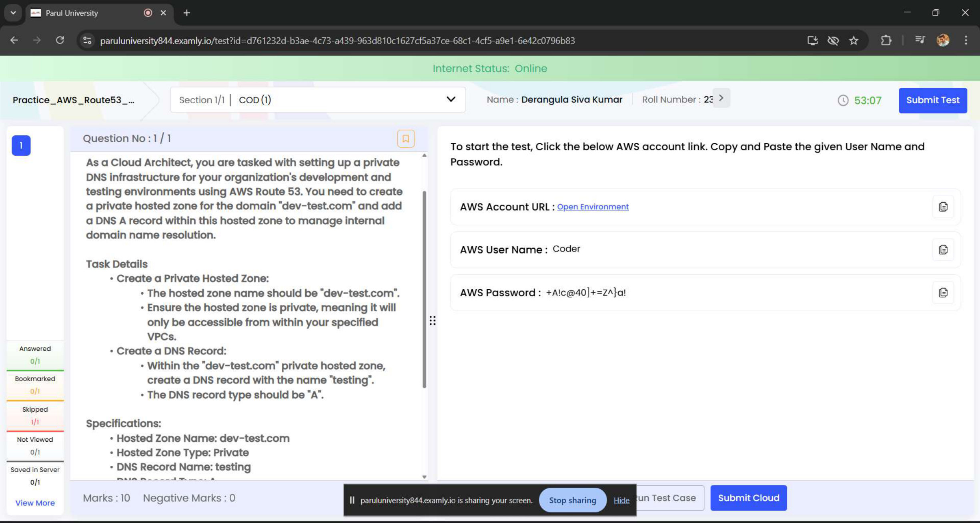
Task: Click the Skipped 1/1 status entry
Action: 35,415
